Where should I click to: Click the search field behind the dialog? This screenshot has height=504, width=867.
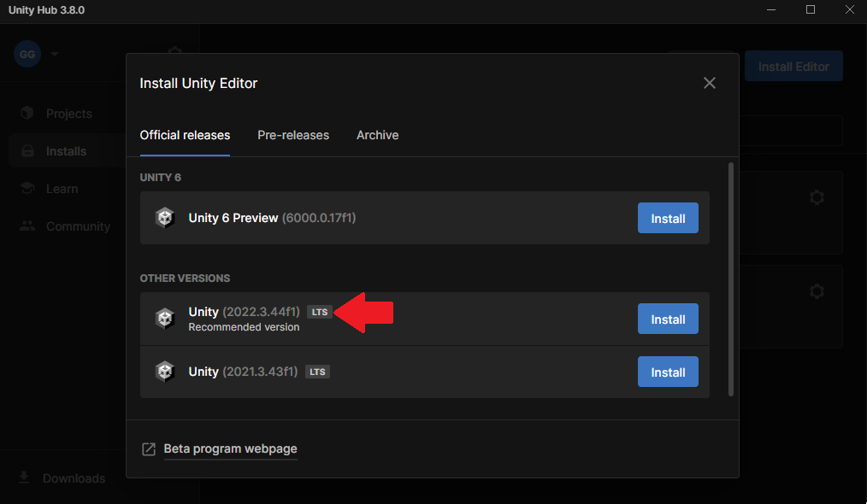(791, 131)
